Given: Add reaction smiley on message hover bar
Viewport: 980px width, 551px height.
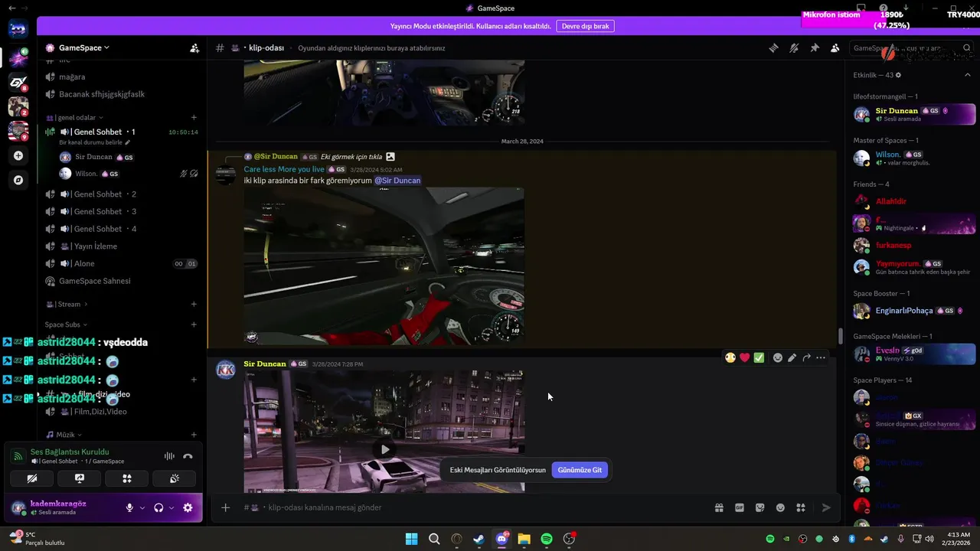Looking at the screenshot, I should pos(777,357).
